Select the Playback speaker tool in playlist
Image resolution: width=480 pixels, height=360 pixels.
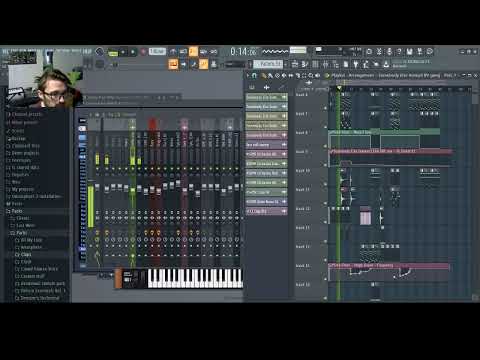click(318, 76)
